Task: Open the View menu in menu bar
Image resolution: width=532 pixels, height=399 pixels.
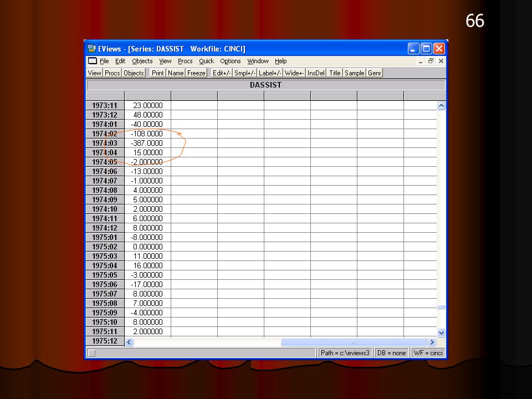Action: pyautogui.click(x=165, y=61)
